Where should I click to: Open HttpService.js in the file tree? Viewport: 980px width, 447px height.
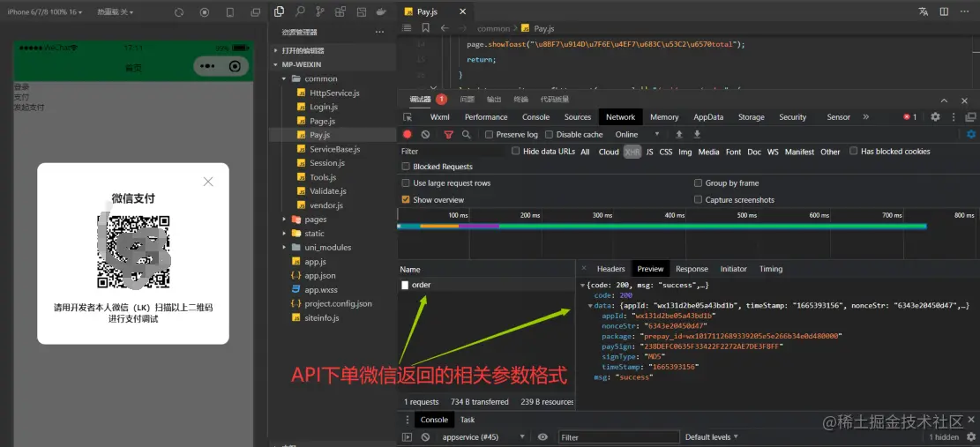pyautogui.click(x=334, y=93)
